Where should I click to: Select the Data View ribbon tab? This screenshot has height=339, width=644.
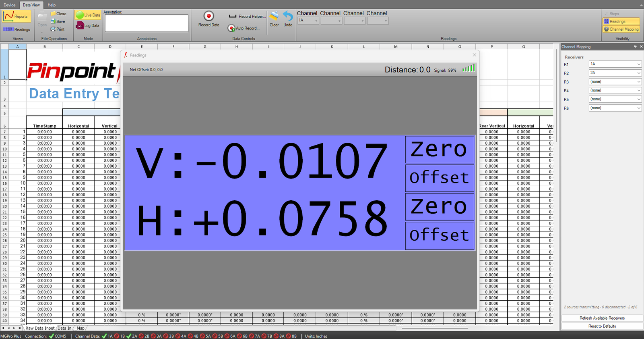pos(31,5)
